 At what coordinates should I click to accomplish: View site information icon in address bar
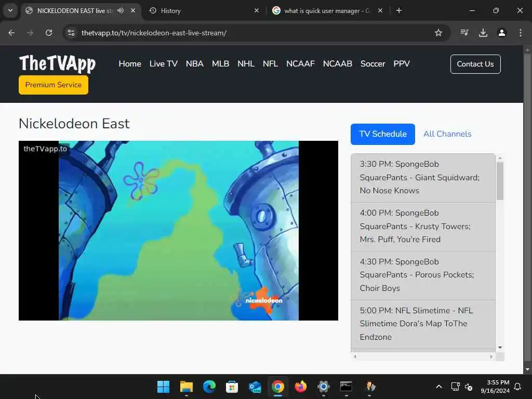71,33
